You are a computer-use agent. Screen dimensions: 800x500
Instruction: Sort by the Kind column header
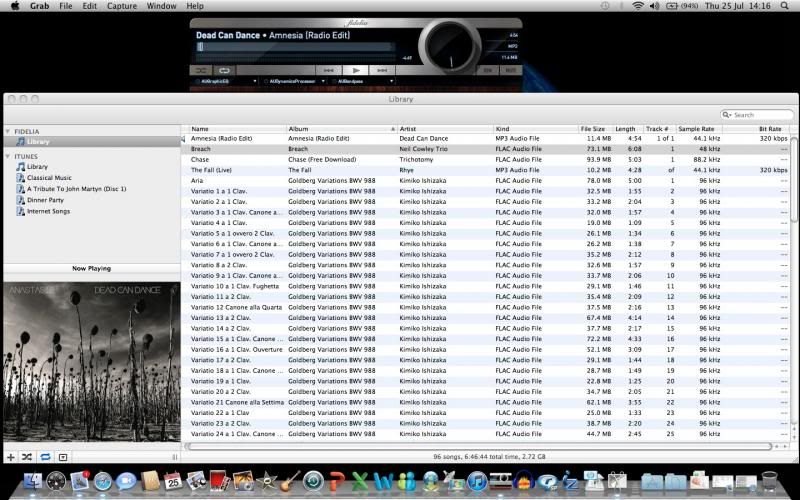[x=536, y=129]
